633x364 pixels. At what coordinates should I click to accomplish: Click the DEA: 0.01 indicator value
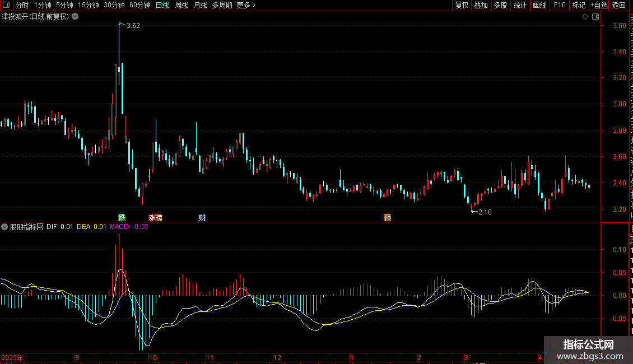pos(92,227)
